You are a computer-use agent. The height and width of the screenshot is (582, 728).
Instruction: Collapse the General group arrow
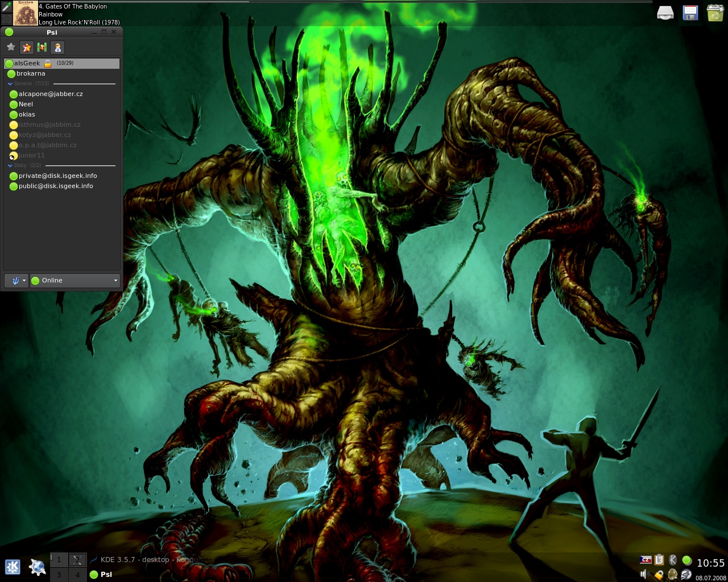pyautogui.click(x=10, y=84)
